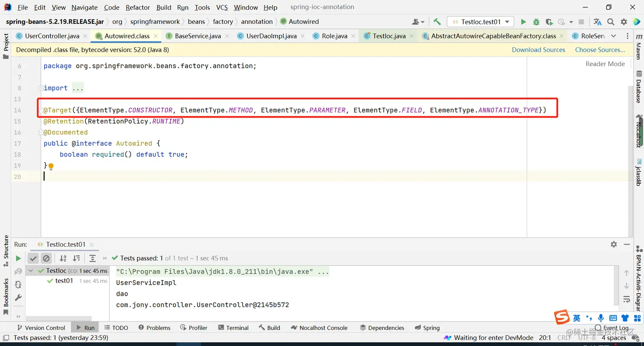The width and height of the screenshot is (644, 346).
Task: Click Rerun Failed Tests icon in Run panel
Action: click(18, 271)
